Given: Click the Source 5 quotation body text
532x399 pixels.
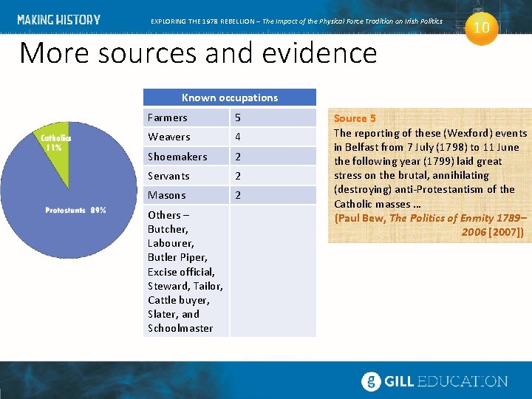Looking at the screenshot, I should click(x=430, y=168).
